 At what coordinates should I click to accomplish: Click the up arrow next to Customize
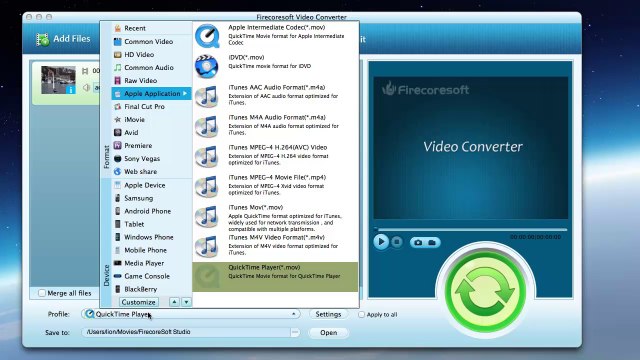click(174, 302)
